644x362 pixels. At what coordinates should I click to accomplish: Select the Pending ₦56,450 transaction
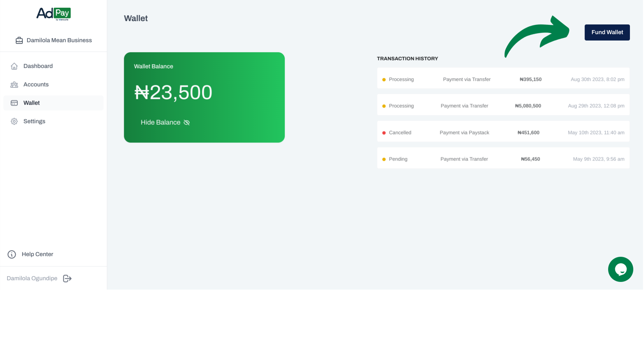503,159
